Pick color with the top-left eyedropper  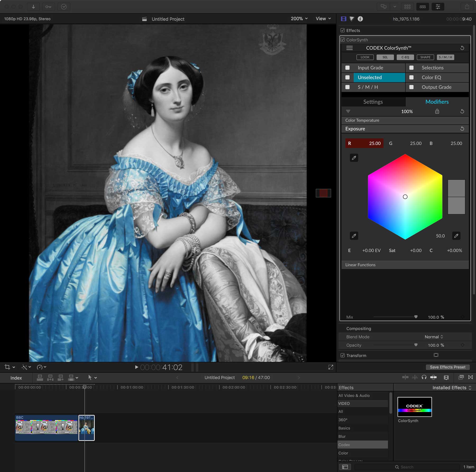(x=354, y=158)
